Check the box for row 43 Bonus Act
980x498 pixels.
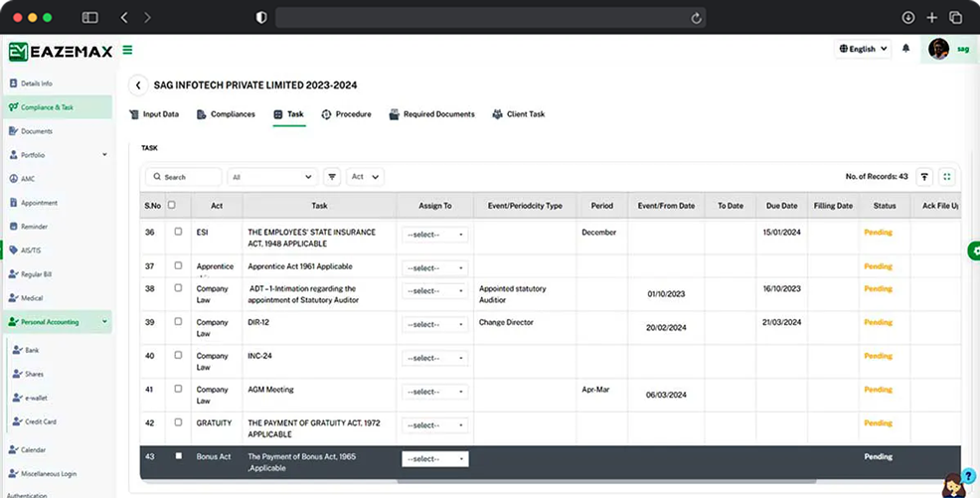pos(178,456)
